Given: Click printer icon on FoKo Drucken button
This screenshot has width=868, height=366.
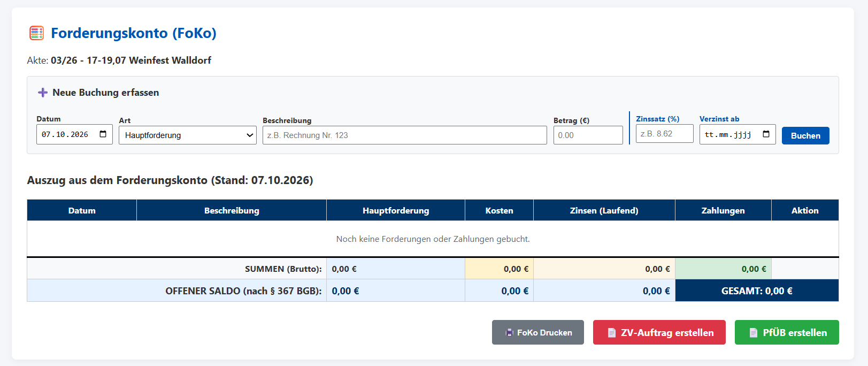Looking at the screenshot, I should pyautogui.click(x=509, y=333).
